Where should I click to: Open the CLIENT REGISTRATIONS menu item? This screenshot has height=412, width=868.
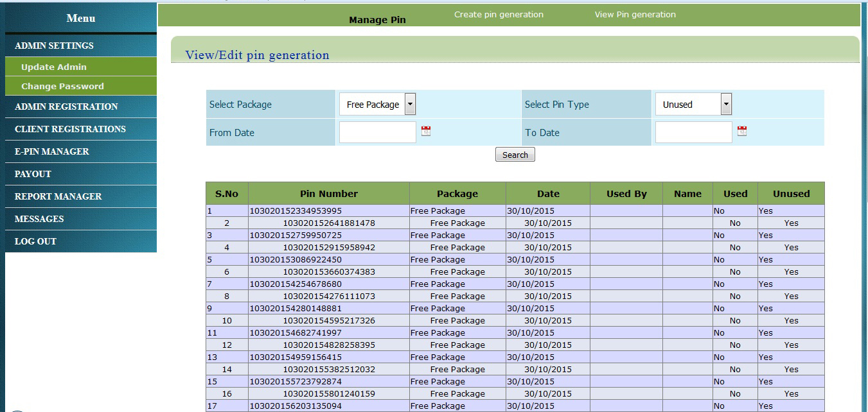(x=70, y=129)
